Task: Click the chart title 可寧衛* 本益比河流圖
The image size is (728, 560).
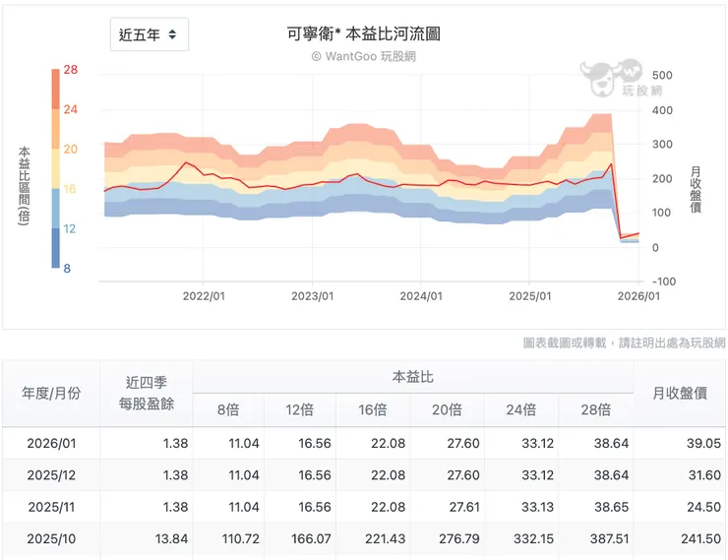Action: coord(364,33)
